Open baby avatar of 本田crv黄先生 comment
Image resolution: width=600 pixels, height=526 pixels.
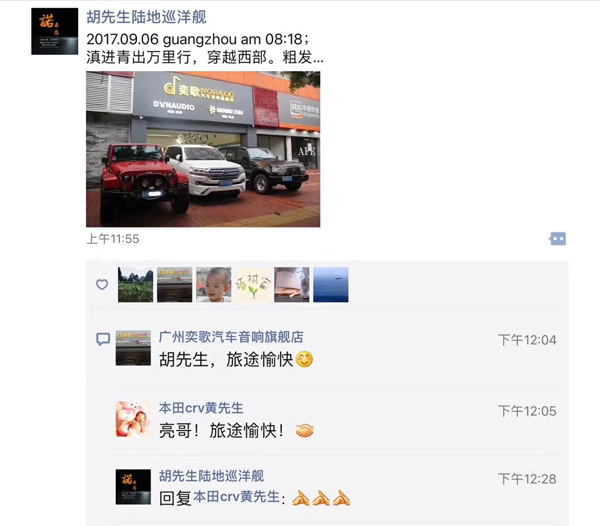(x=133, y=419)
